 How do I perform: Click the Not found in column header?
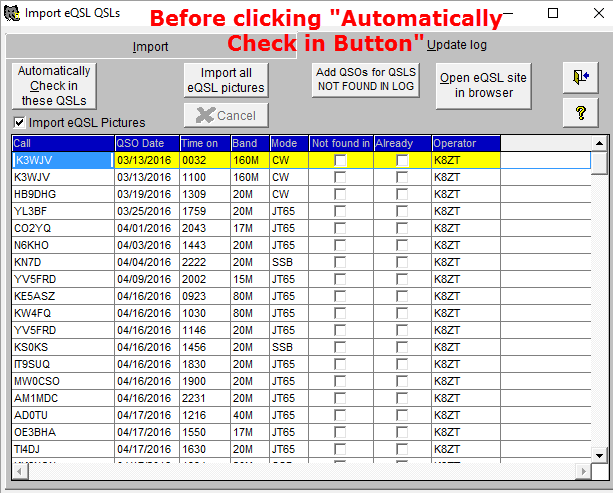coord(341,143)
